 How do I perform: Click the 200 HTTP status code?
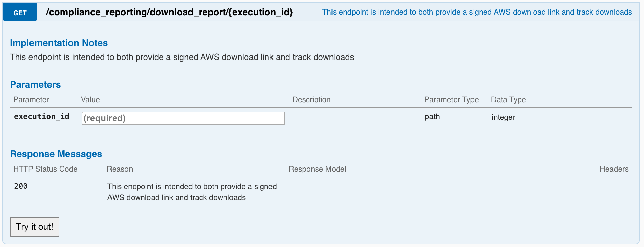pyautogui.click(x=21, y=186)
